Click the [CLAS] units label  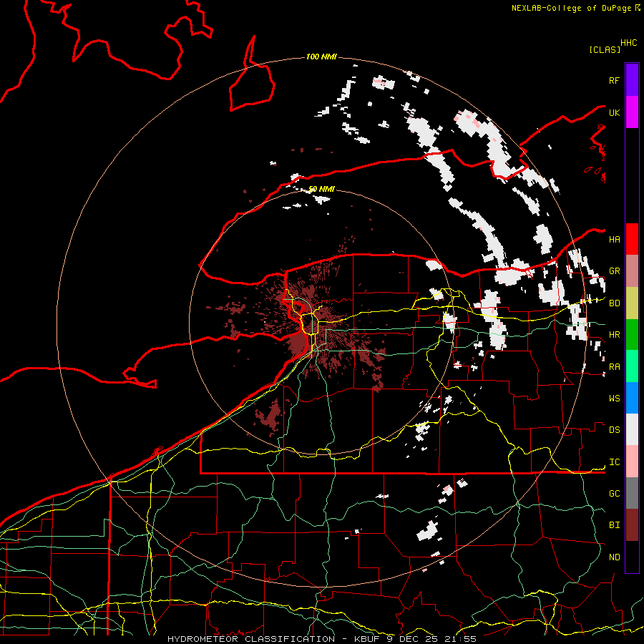pyautogui.click(x=605, y=50)
